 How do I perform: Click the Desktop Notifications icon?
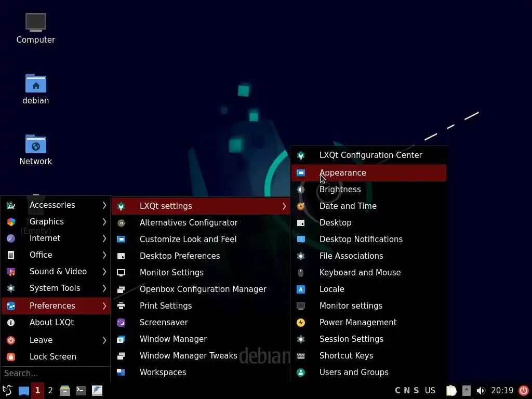(x=301, y=240)
